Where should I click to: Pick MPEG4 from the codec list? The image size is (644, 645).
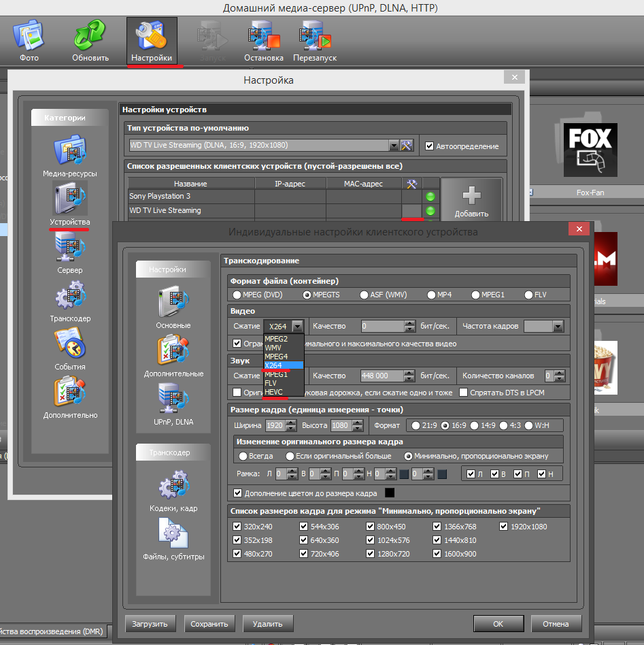pos(276,357)
